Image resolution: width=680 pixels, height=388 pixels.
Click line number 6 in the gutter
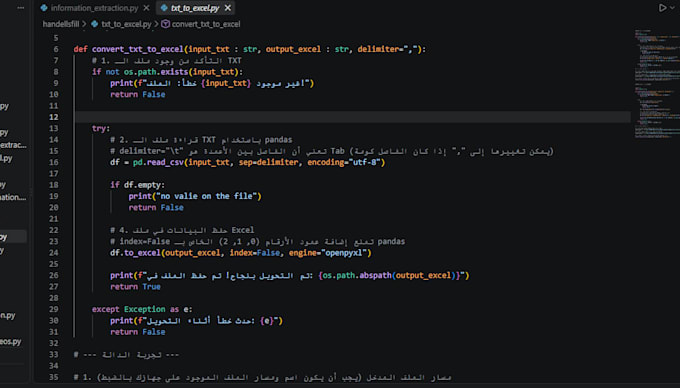[56, 49]
